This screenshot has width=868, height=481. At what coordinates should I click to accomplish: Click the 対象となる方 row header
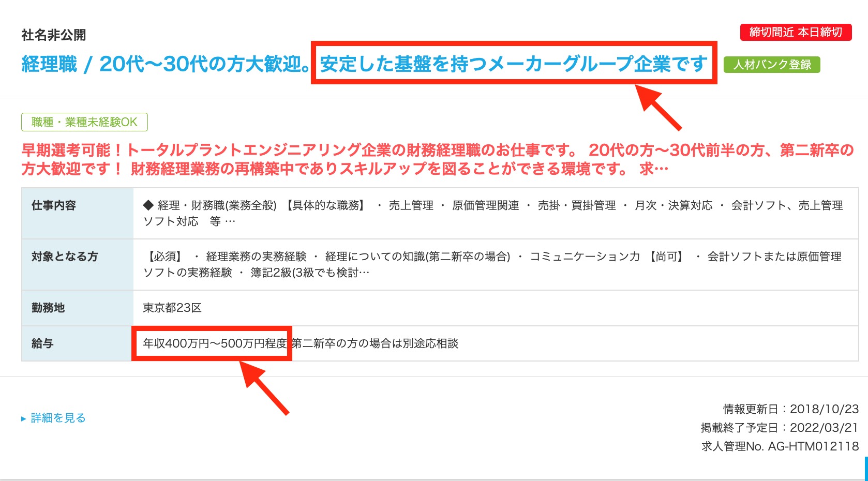pyautogui.click(x=65, y=257)
